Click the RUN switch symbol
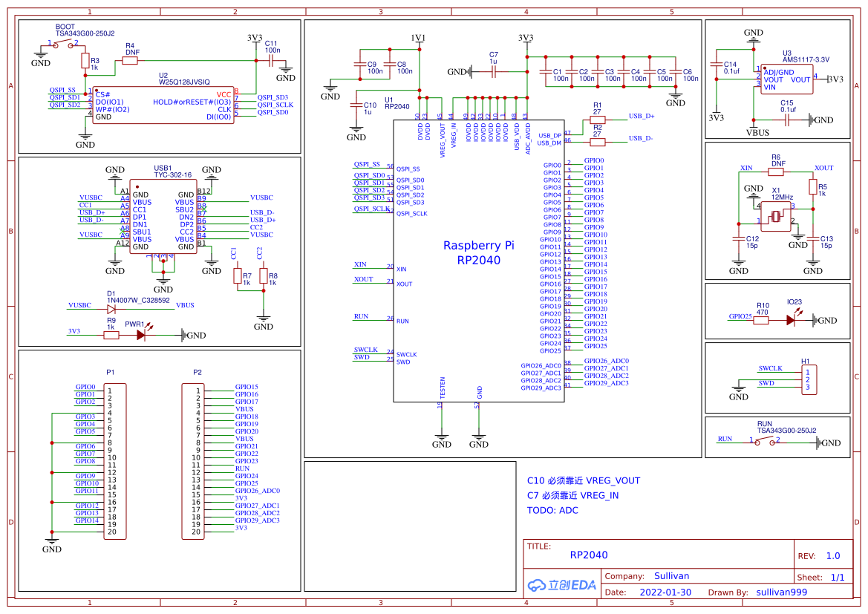Image resolution: width=868 pixels, height=614 pixels. [x=765, y=442]
